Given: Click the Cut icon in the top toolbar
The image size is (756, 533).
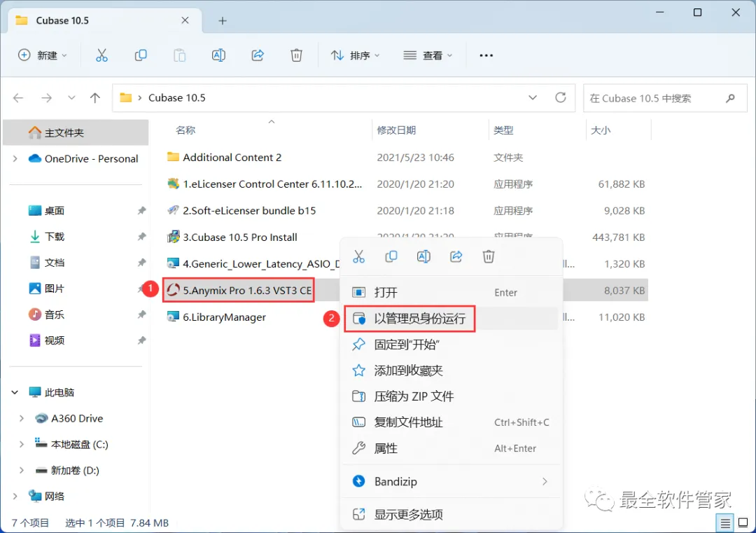Looking at the screenshot, I should coord(101,55).
